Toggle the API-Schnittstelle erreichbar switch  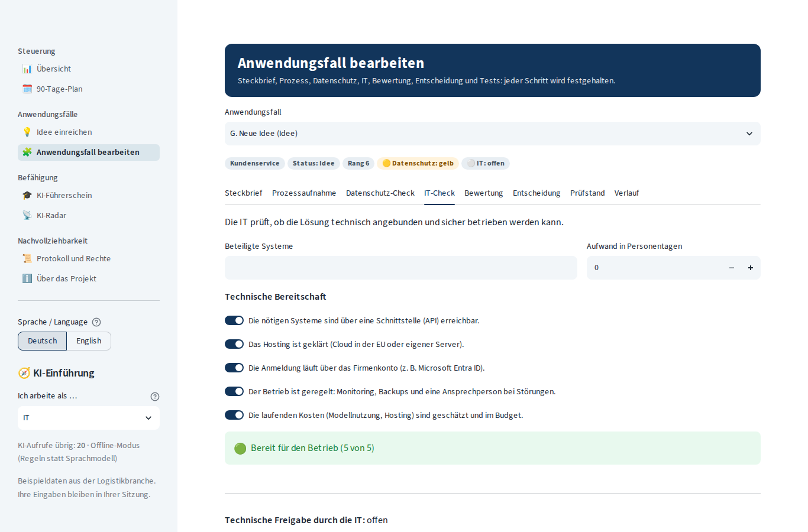[234, 320]
